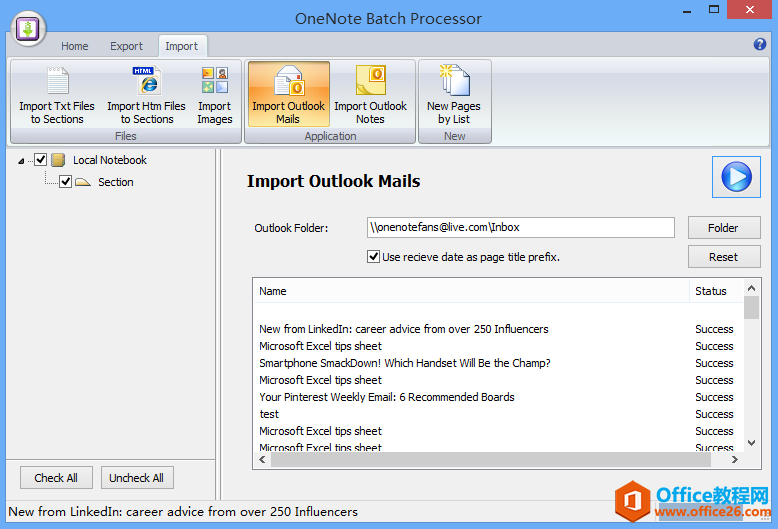The width and height of the screenshot is (778, 529).
Task: Click Success status of 'test' row
Action: (x=714, y=414)
